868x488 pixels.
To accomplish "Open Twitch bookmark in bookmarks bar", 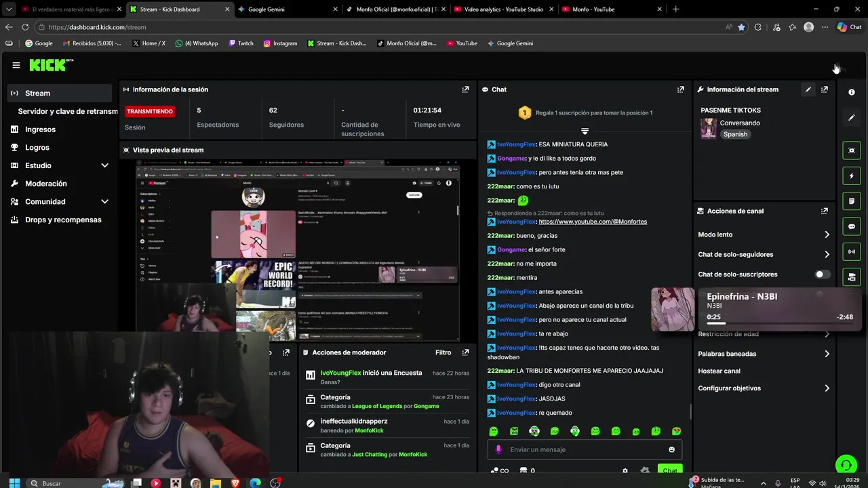I will [x=241, y=43].
